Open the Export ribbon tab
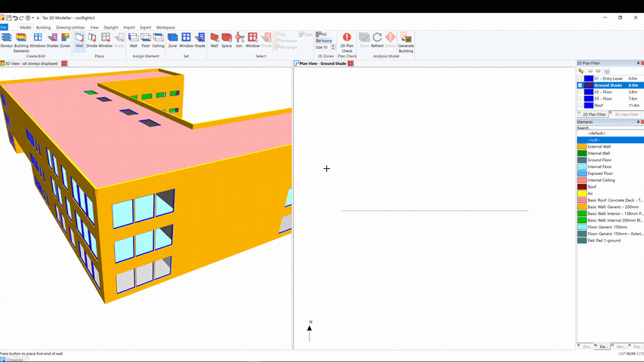The image size is (644, 362). pos(146,27)
